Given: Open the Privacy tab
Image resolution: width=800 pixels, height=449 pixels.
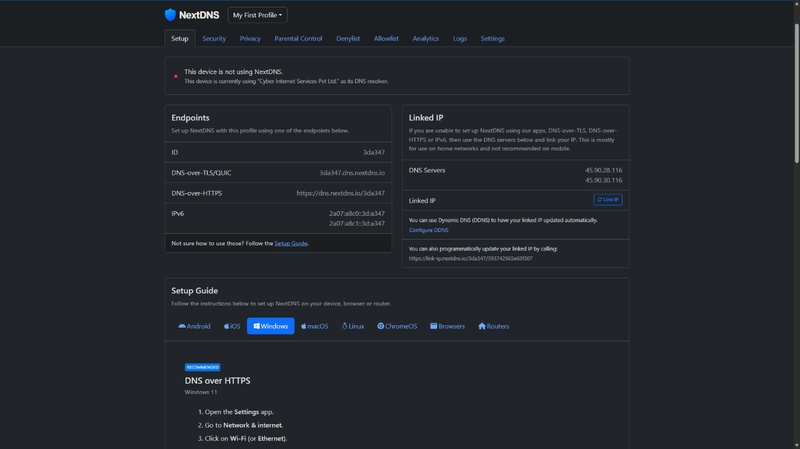Looking at the screenshot, I should (250, 38).
